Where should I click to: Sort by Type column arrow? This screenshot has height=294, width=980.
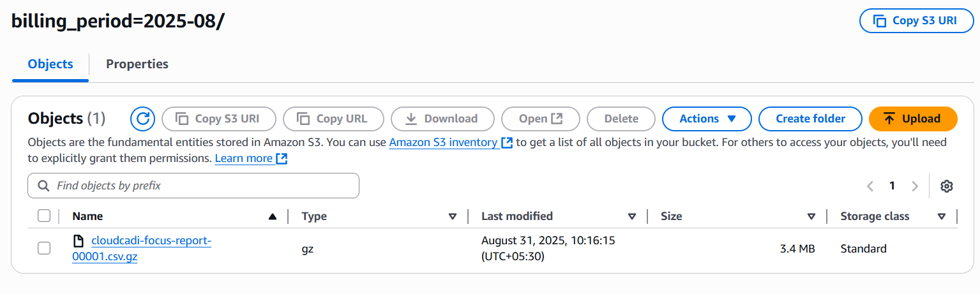point(453,216)
